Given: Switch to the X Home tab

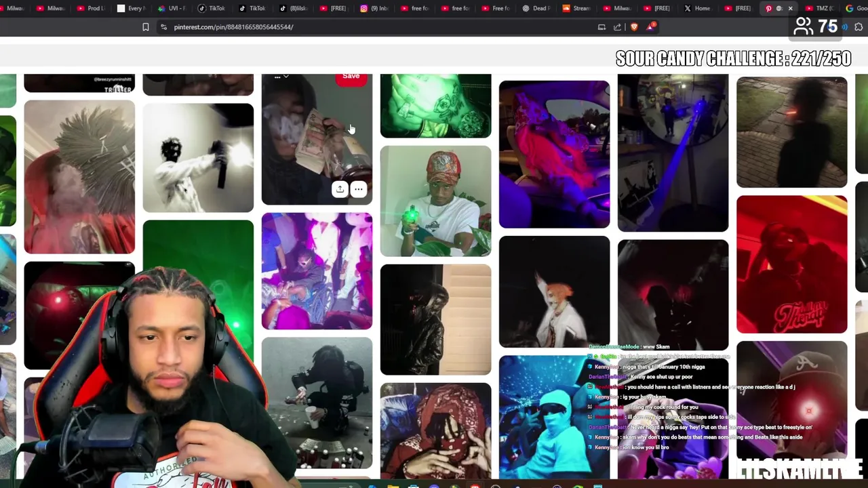Looking at the screenshot, I should pyautogui.click(x=697, y=8).
